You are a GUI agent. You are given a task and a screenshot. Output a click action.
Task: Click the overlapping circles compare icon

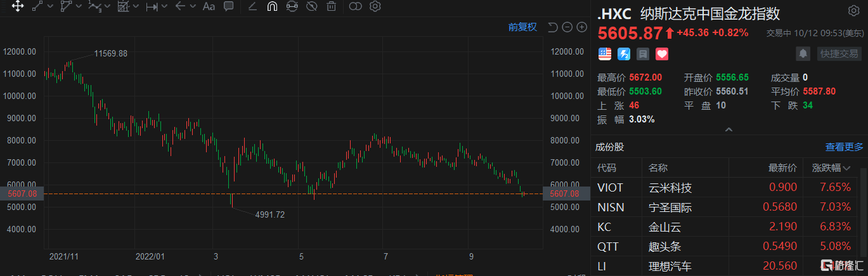click(x=356, y=7)
